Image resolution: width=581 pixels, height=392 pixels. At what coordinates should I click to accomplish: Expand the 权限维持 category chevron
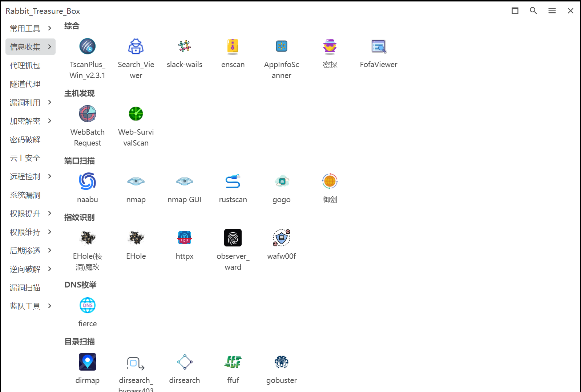click(x=50, y=232)
